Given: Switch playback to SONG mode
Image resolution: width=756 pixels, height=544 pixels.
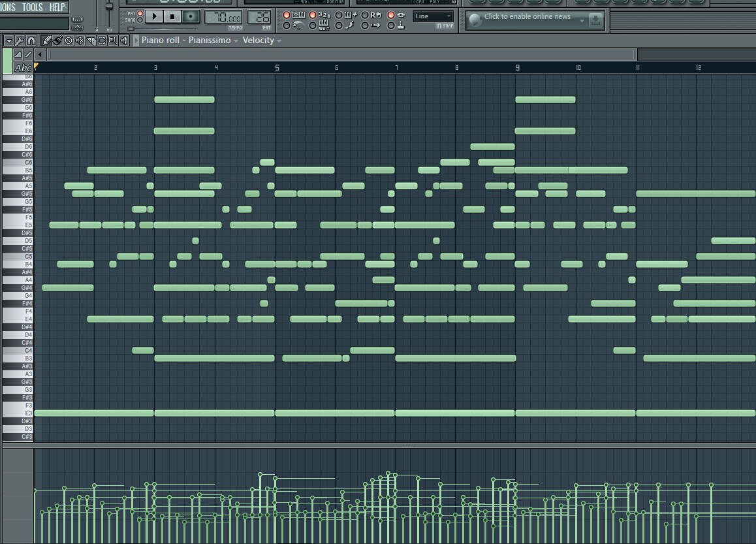Looking at the screenshot, I should (x=140, y=20).
